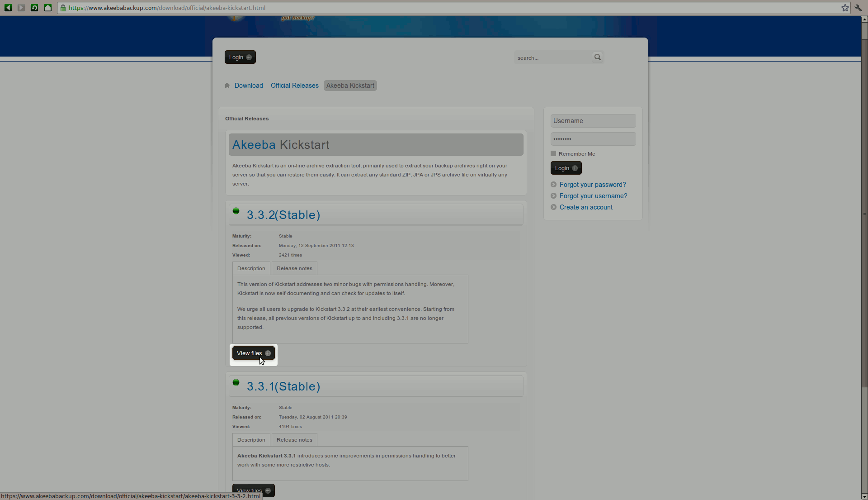Click the breadcrumb home icon
868x500 pixels.
point(227,86)
